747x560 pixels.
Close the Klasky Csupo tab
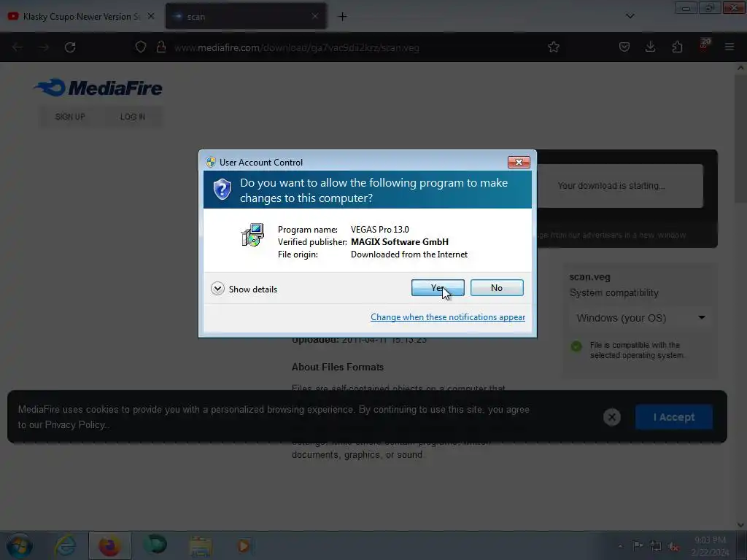click(x=151, y=16)
